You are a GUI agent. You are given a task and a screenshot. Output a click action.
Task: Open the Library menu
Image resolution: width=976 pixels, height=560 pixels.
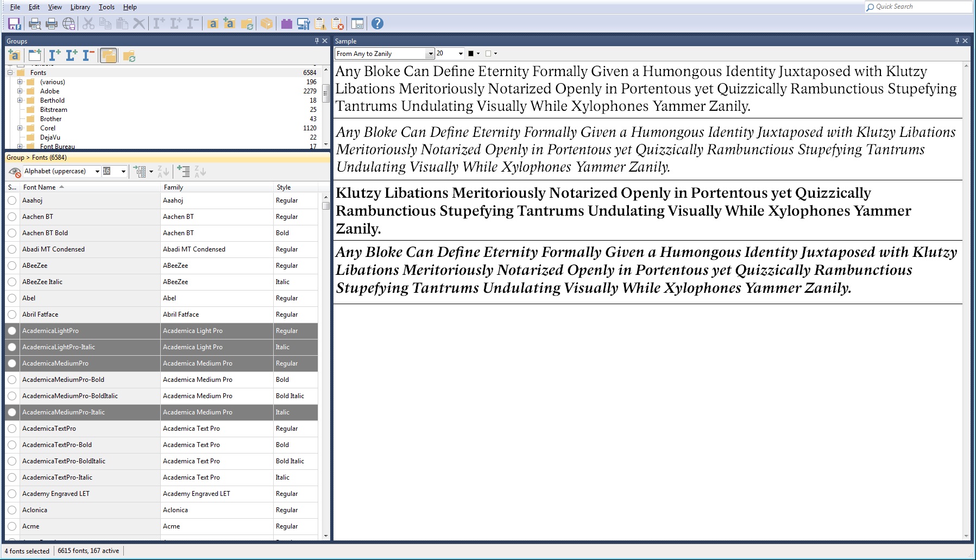coord(80,7)
